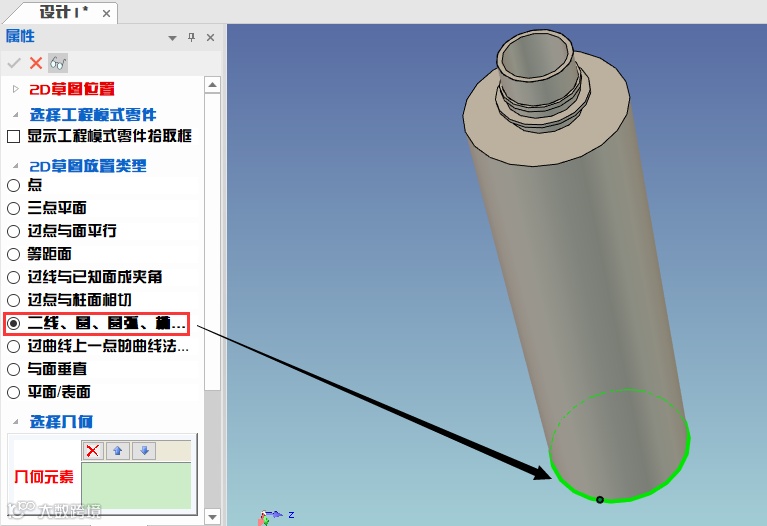Image resolution: width=767 pixels, height=526 pixels.
Task: Close the 属性 panel
Action: [x=210, y=37]
